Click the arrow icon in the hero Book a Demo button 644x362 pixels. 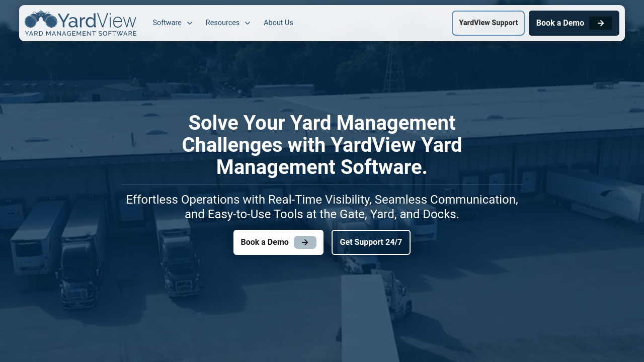pos(305,242)
